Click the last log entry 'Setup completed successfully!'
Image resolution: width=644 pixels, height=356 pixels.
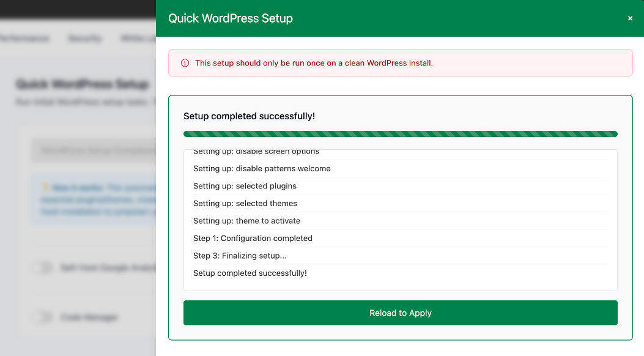(401, 273)
